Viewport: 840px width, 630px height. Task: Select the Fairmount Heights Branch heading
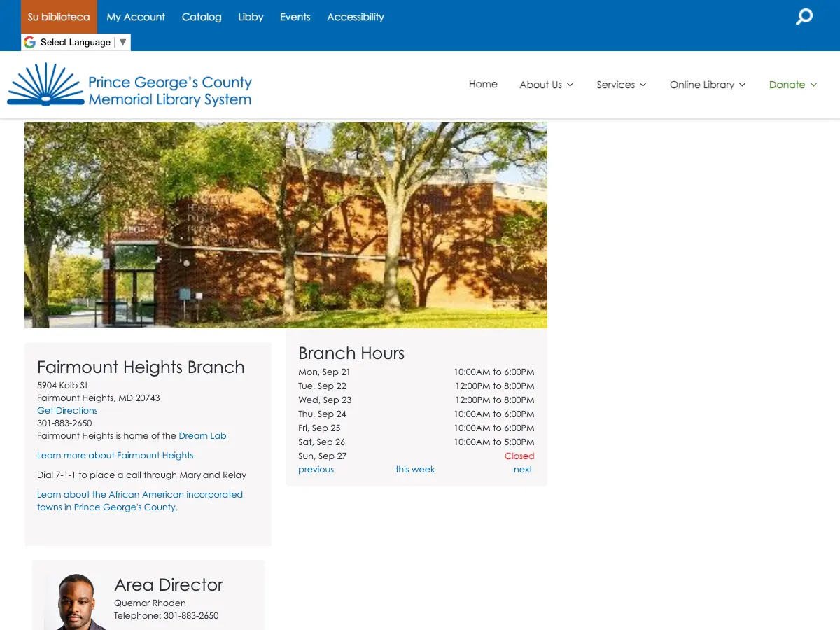tap(141, 367)
